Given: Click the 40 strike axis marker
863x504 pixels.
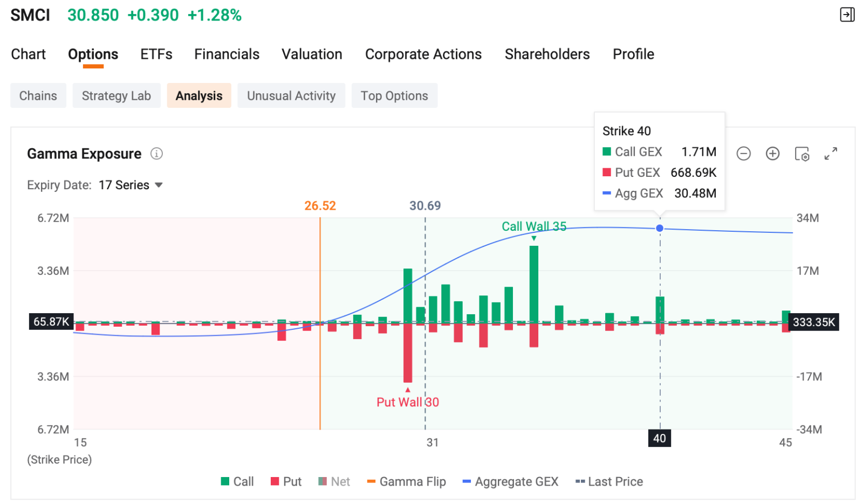Looking at the screenshot, I should coord(660,438).
